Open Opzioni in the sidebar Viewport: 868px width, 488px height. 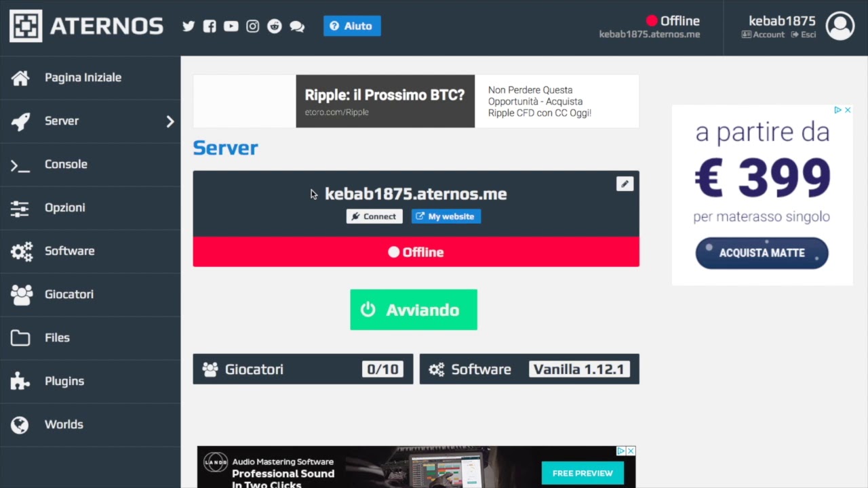90,207
